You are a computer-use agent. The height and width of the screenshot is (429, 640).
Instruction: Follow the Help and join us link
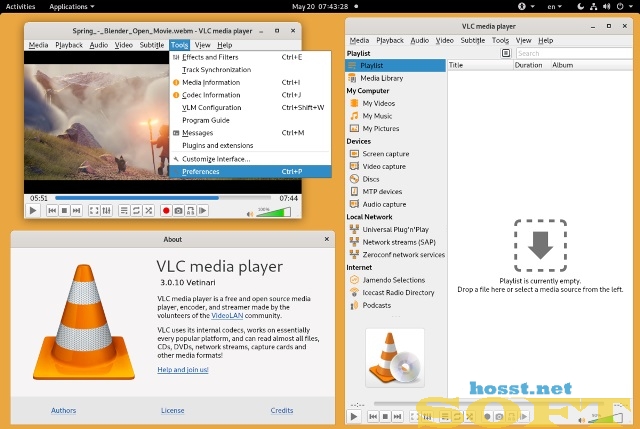click(x=183, y=370)
